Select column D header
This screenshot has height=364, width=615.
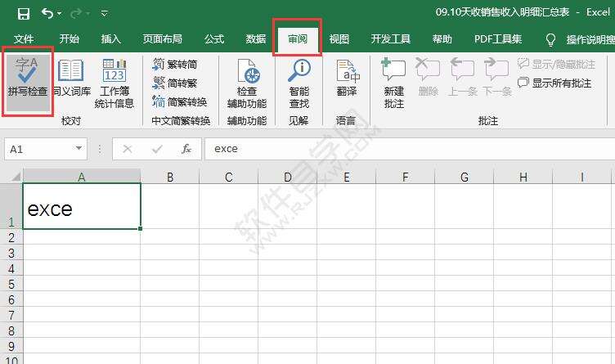(288, 177)
